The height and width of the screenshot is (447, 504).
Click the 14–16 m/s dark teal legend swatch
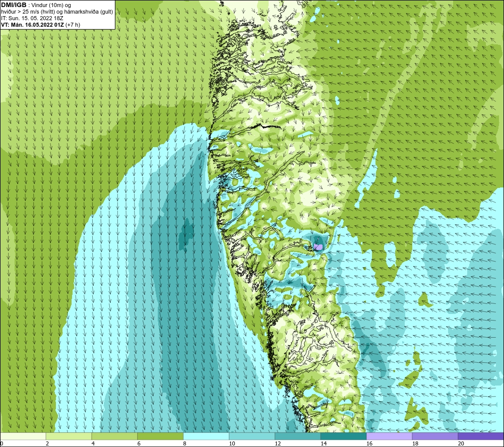(x=343, y=436)
